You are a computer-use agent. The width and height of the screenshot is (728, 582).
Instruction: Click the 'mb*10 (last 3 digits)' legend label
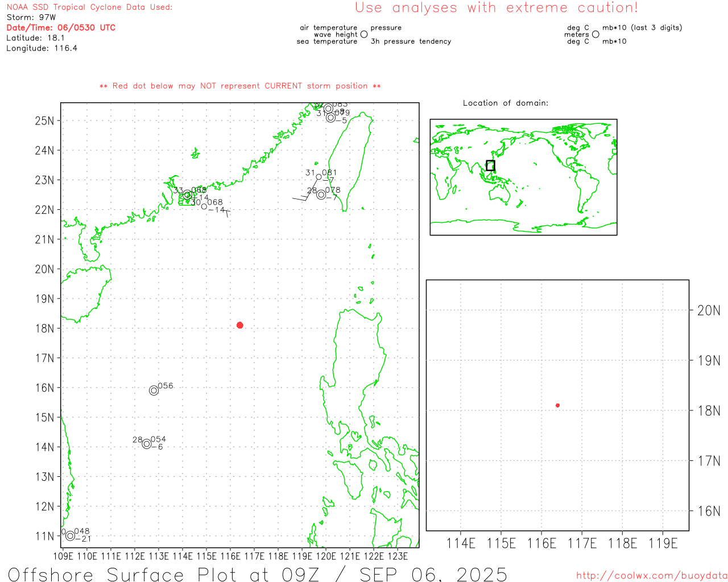(x=642, y=28)
